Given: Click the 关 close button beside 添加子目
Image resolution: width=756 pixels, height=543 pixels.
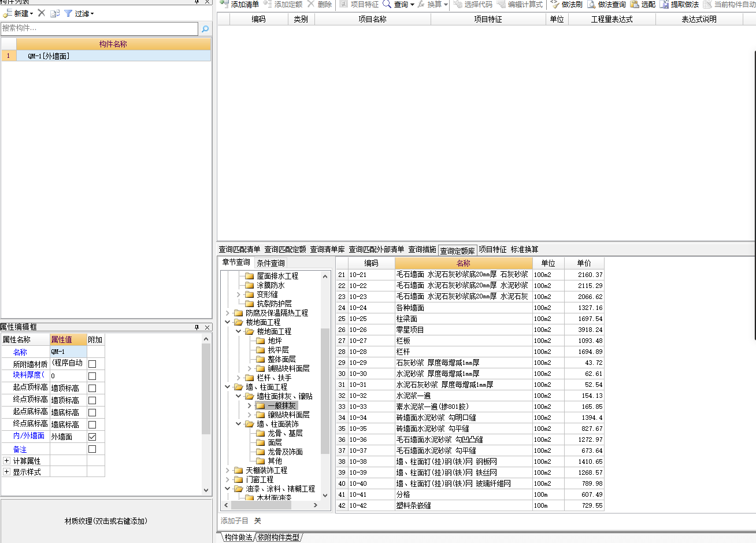Looking at the screenshot, I should coord(257,521).
